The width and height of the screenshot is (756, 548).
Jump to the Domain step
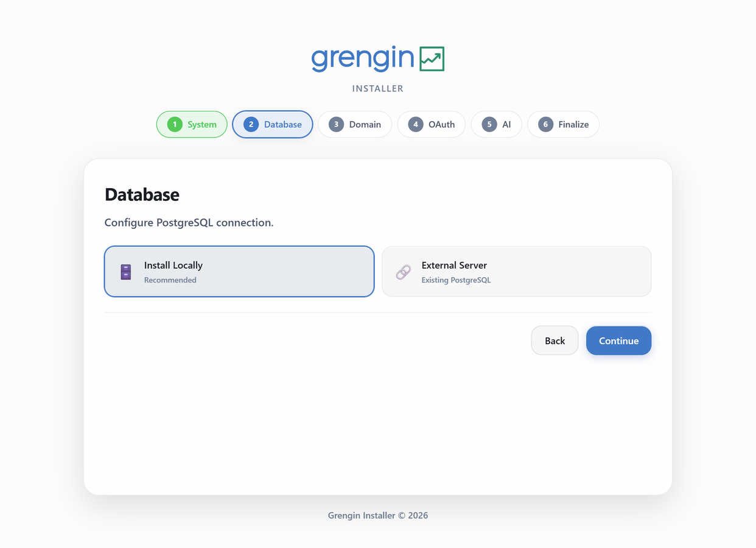point(355,124)
